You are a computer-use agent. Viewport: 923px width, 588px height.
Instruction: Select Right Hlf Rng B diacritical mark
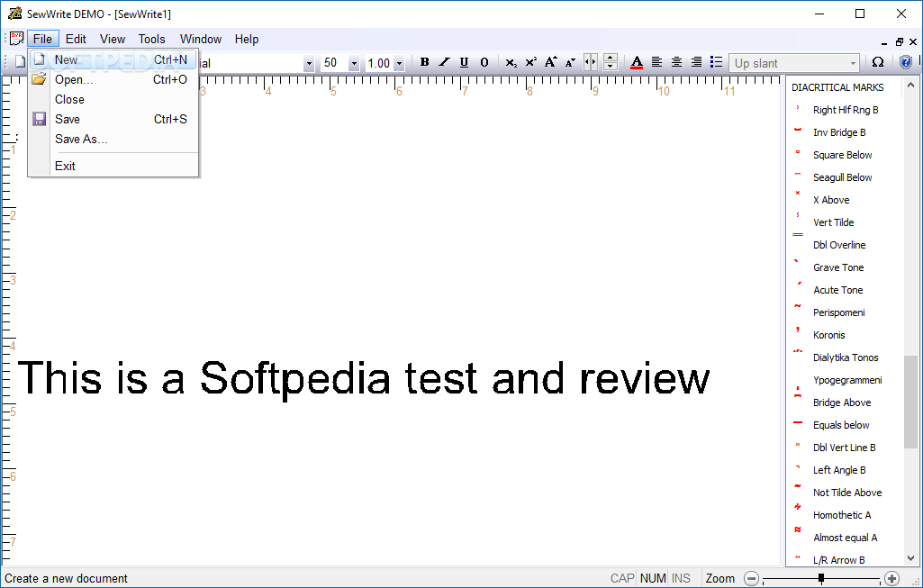pos(846,110)
